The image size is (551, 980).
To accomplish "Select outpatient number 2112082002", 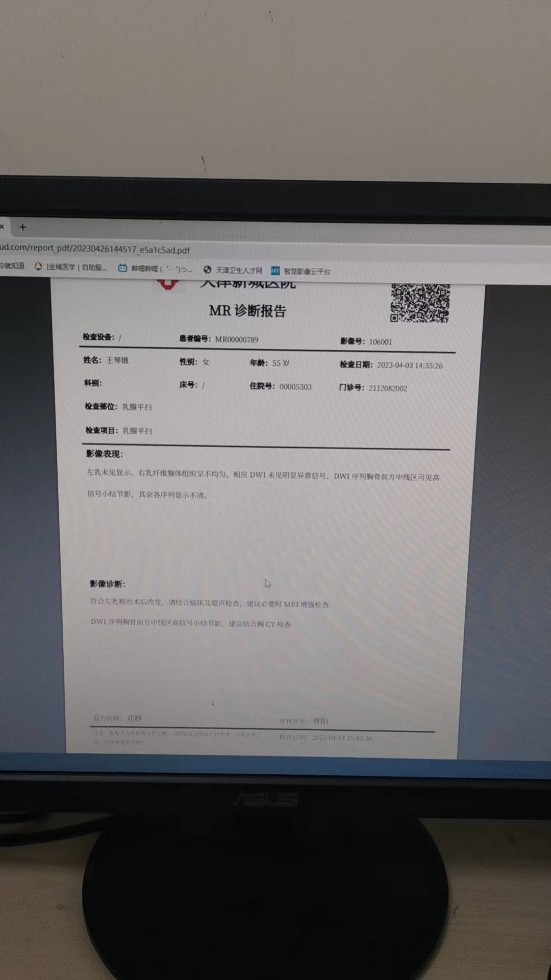I will click(388, 388).
